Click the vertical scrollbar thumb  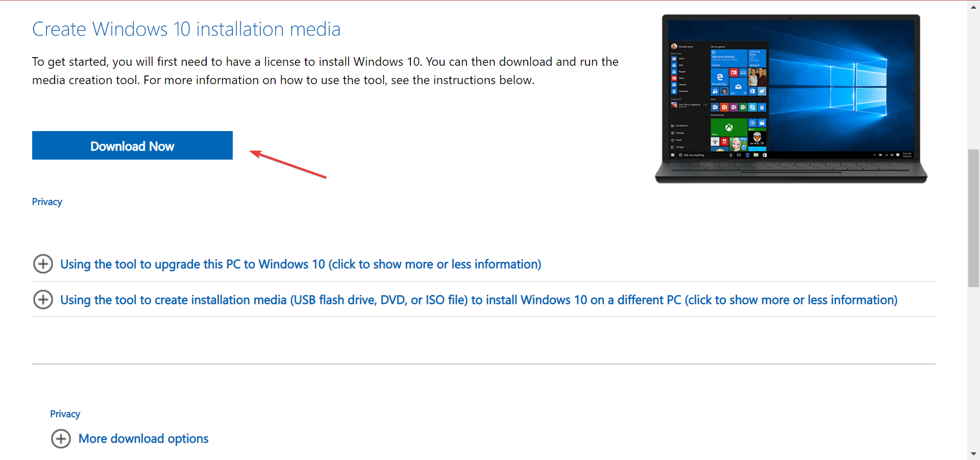coord(973,218)
